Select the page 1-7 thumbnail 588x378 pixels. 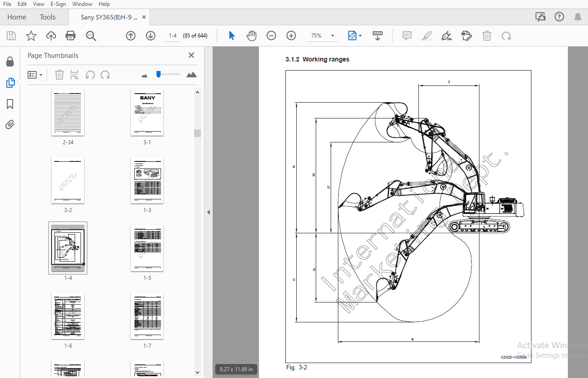(x=147, y=316)
